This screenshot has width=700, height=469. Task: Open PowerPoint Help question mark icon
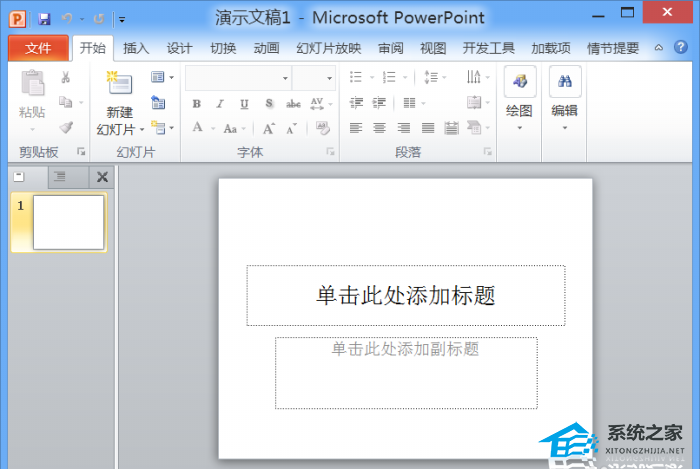(x=680, y=47)
